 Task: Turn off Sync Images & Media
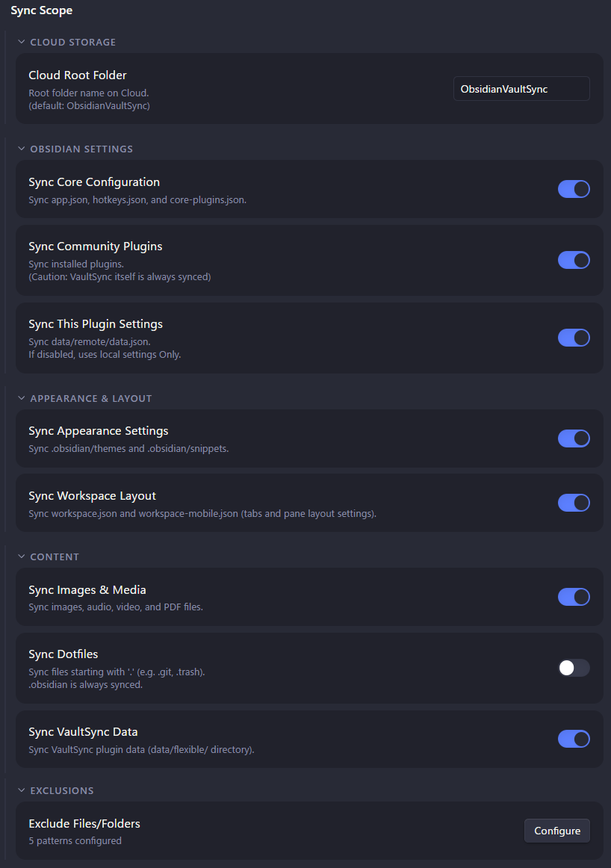click(574, 597)
